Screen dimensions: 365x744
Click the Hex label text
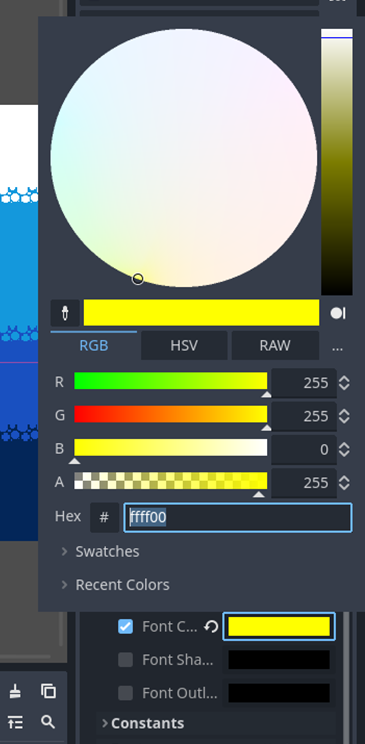click(68, 516)
